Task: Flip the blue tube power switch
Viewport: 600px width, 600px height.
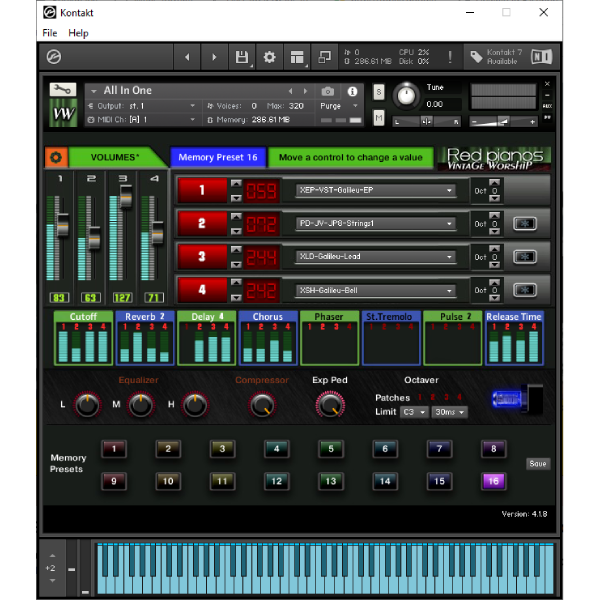Action: (x=517, y=399)
